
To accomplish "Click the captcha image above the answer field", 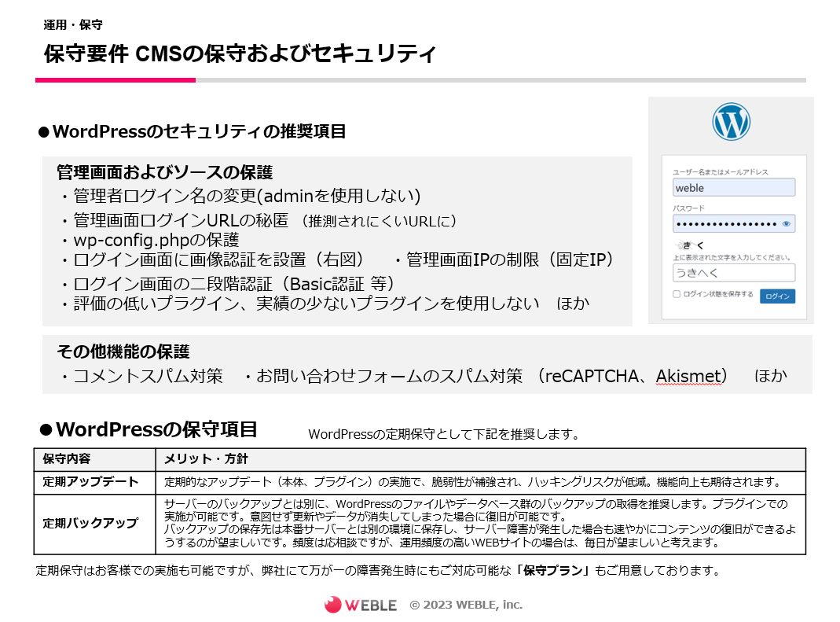I will click(x=690, y=245).
